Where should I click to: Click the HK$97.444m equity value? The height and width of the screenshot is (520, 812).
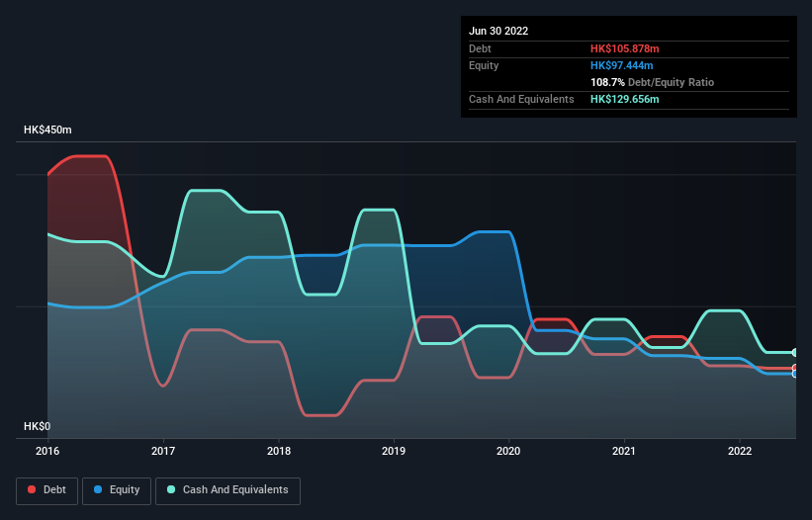pos(621,65)
